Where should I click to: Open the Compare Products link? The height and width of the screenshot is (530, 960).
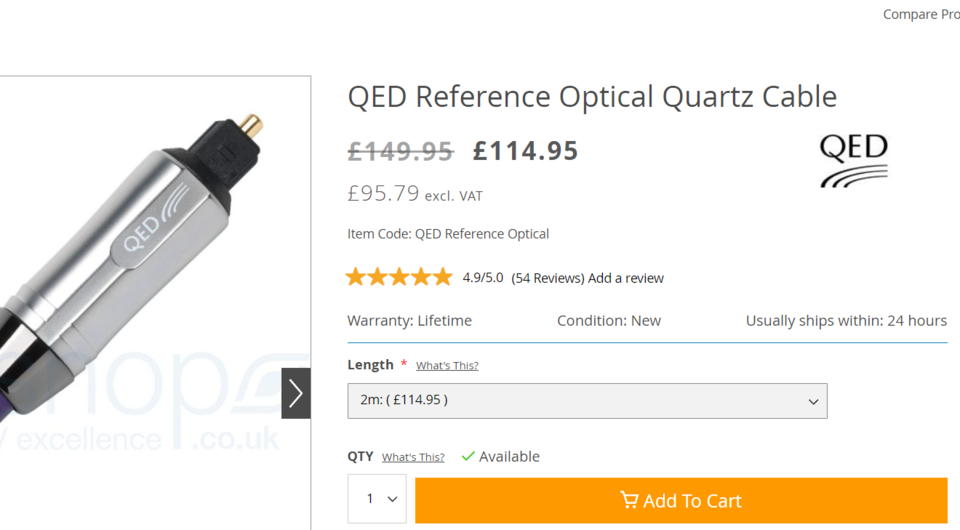921,14
